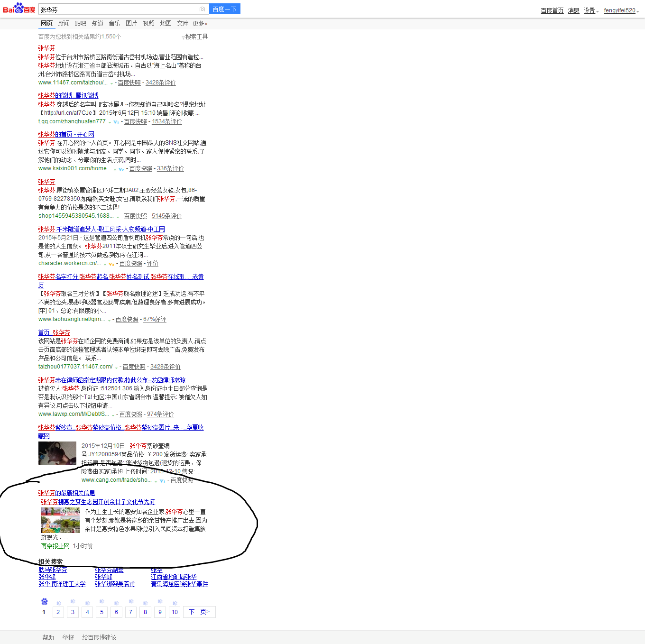
Task: Open related search 青岛海慈医院张华事件
Action: click(179, 584)
